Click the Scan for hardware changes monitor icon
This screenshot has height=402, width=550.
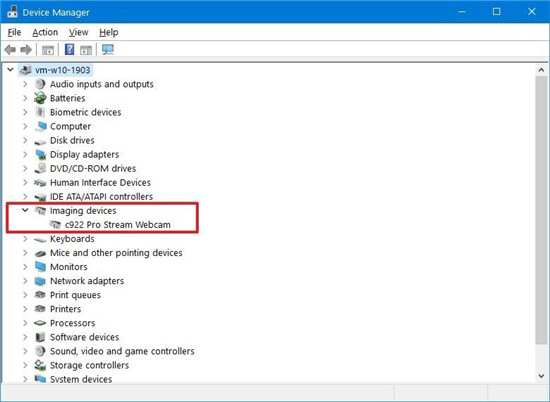coord(108,49)
